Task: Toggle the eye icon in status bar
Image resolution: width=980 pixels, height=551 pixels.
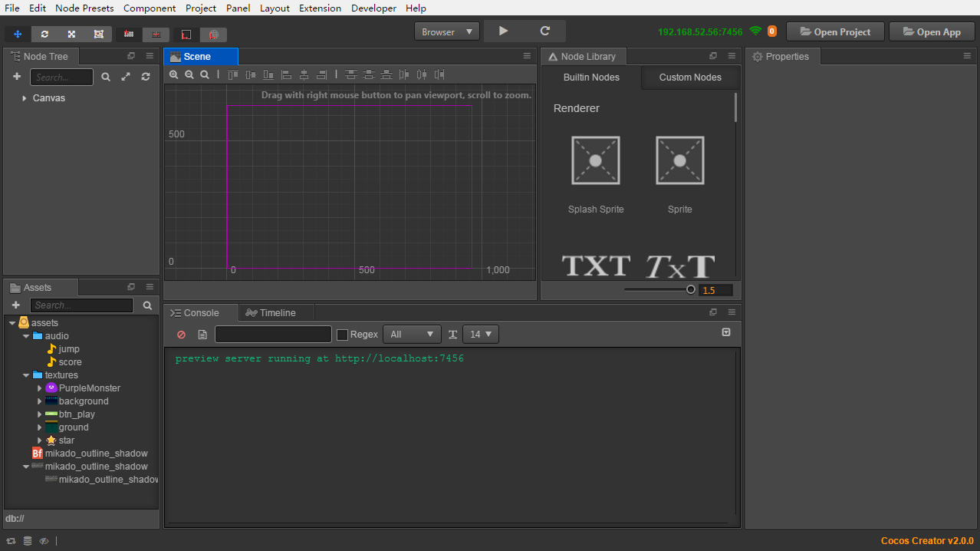Action: [44, 541]
